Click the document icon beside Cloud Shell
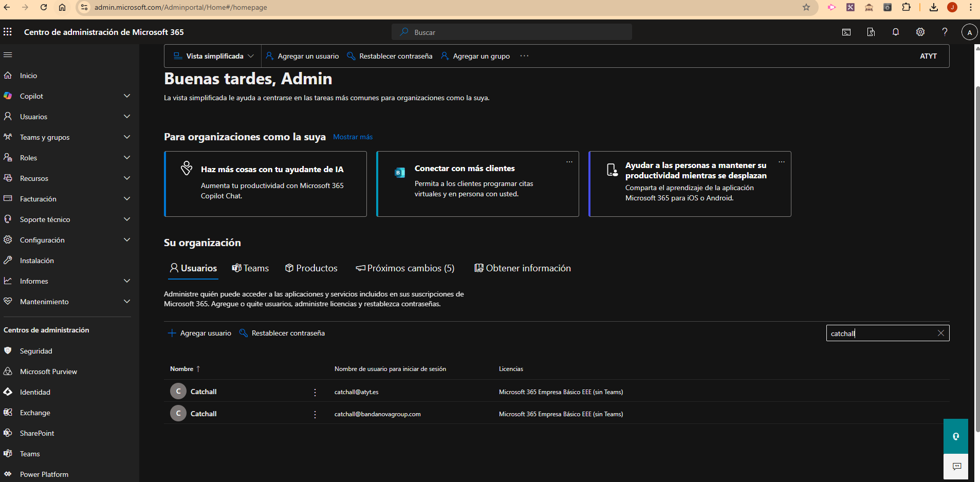Viewport: 980px width, 482px height. coord(871,32)
